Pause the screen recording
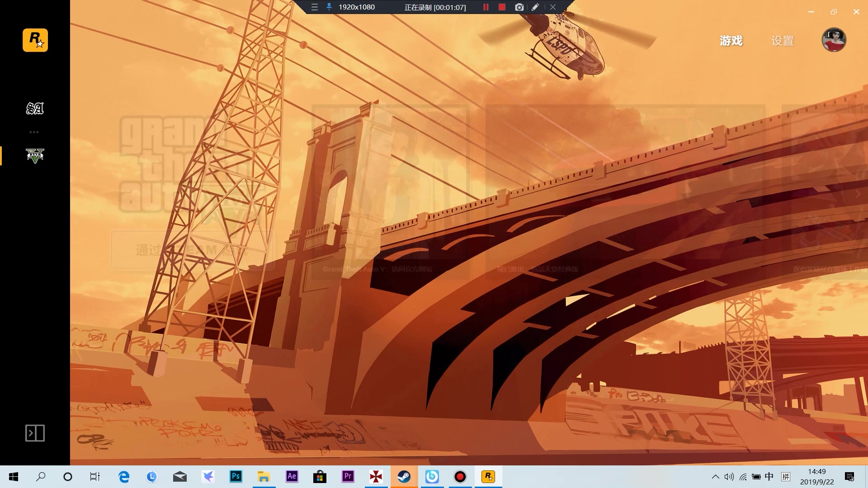 tap(486, 7)
